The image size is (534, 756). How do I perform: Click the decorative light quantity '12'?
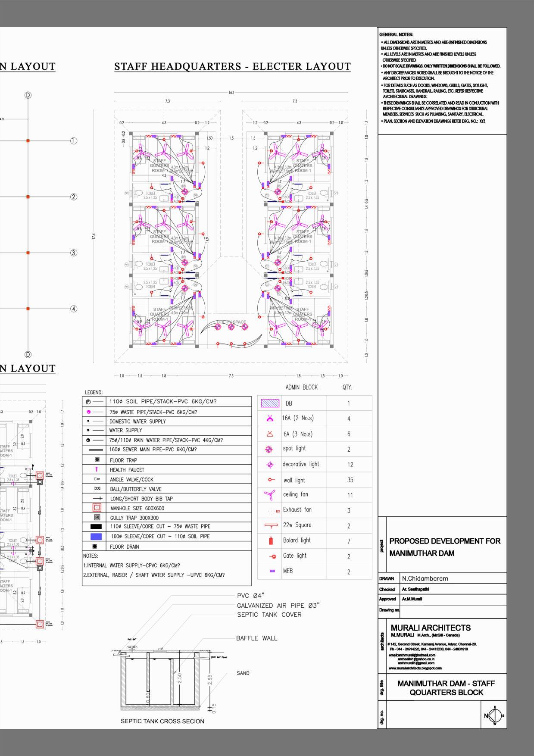tap(350, 465)
